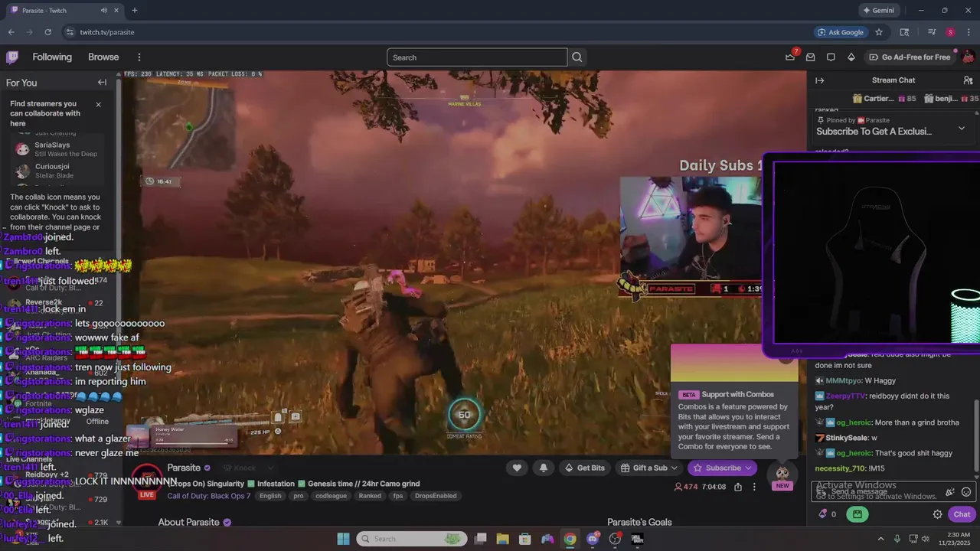This screenshot has width=980, height=551.
Task: Click the NEW emote avatar button
Action: coord(782,477)
